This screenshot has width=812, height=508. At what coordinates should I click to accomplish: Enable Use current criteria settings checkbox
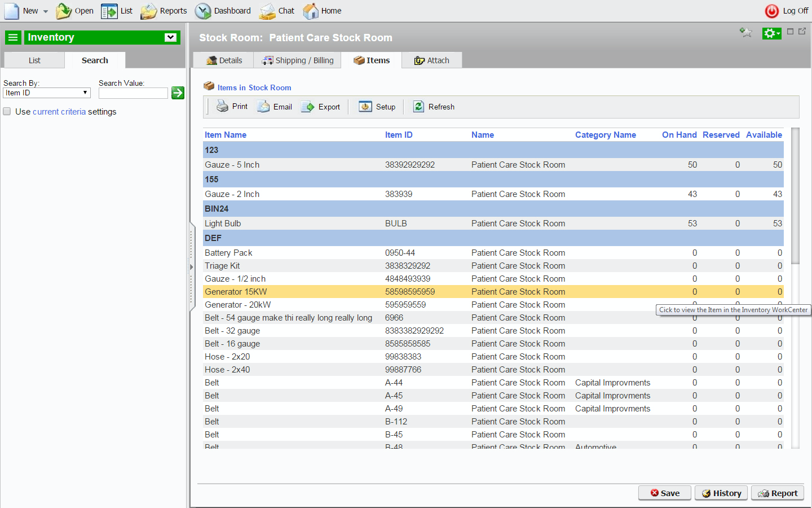7,111
